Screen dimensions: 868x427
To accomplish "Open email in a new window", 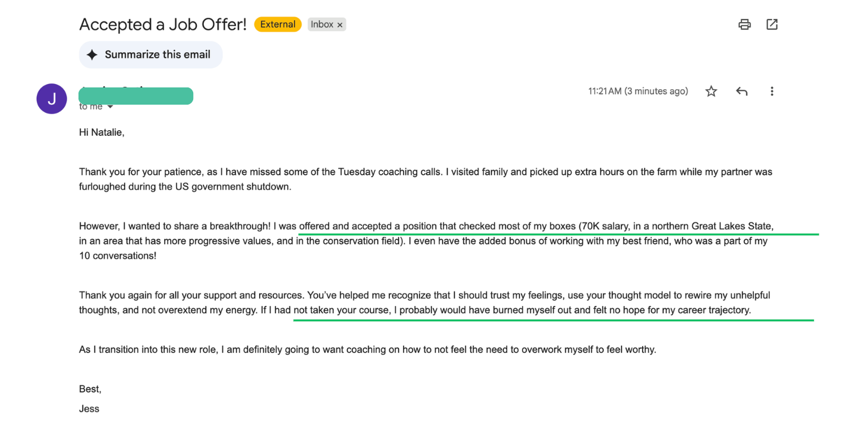I will point(772,24).
